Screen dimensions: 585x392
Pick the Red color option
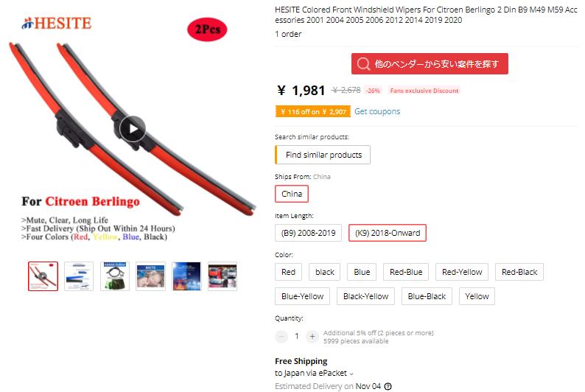point(288,273)
